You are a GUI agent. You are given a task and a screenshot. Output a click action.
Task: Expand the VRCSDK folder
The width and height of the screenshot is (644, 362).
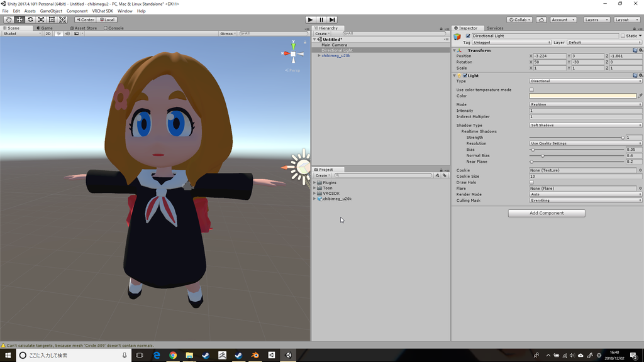click(315, 194)
